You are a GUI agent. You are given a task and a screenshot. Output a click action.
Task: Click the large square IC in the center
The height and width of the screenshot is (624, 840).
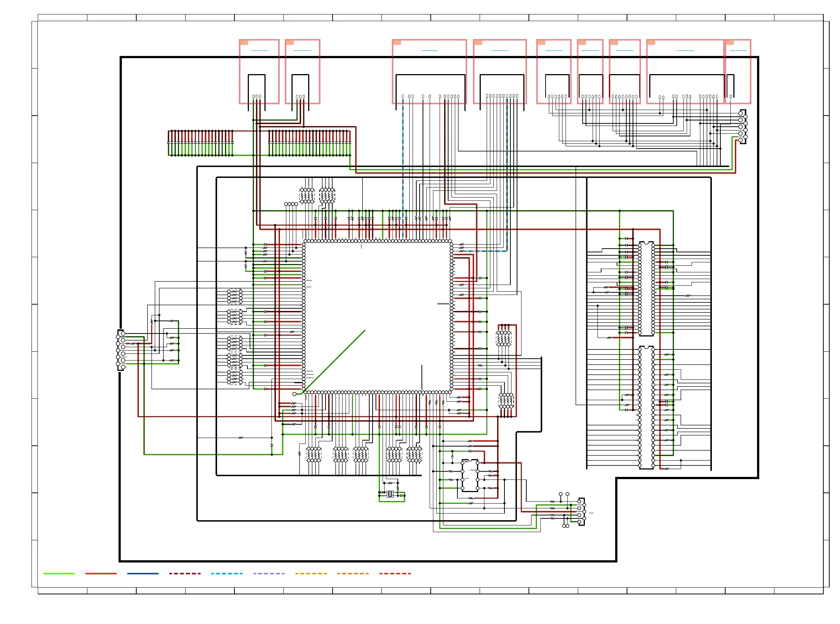coord(377,317)
